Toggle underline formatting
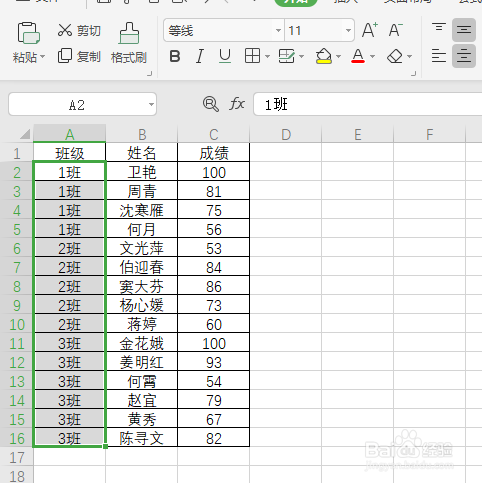482x483 pixels. point(225,56)
